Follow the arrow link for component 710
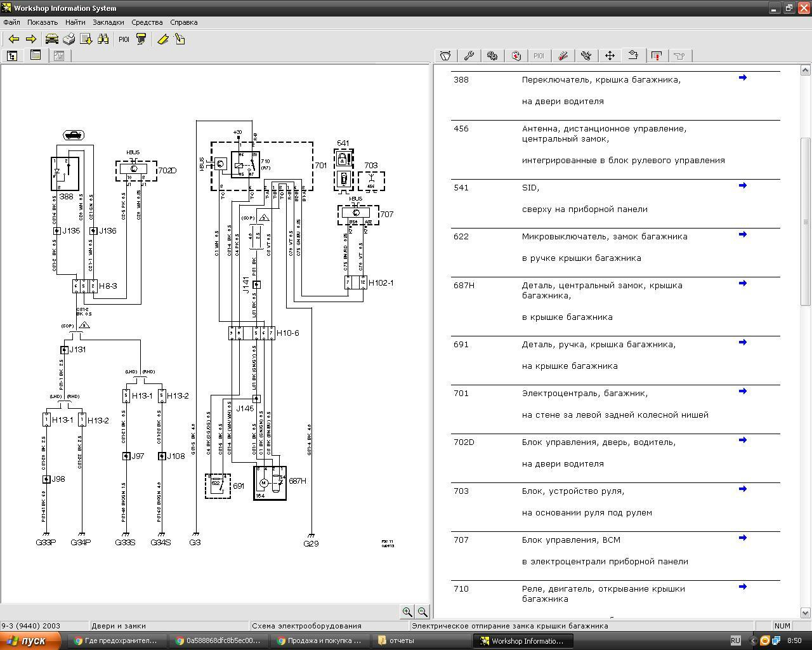 pos(743,587)
